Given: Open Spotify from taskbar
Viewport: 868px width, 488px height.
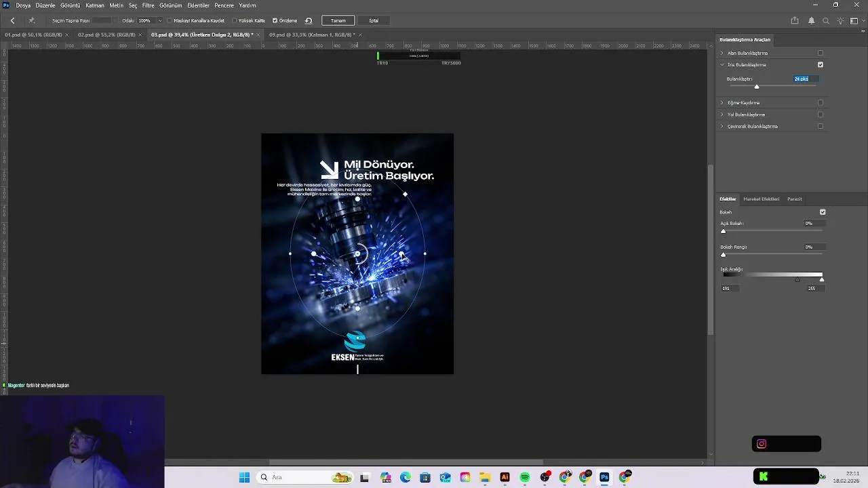Looking at the screenshot, I should click(525, 477).
